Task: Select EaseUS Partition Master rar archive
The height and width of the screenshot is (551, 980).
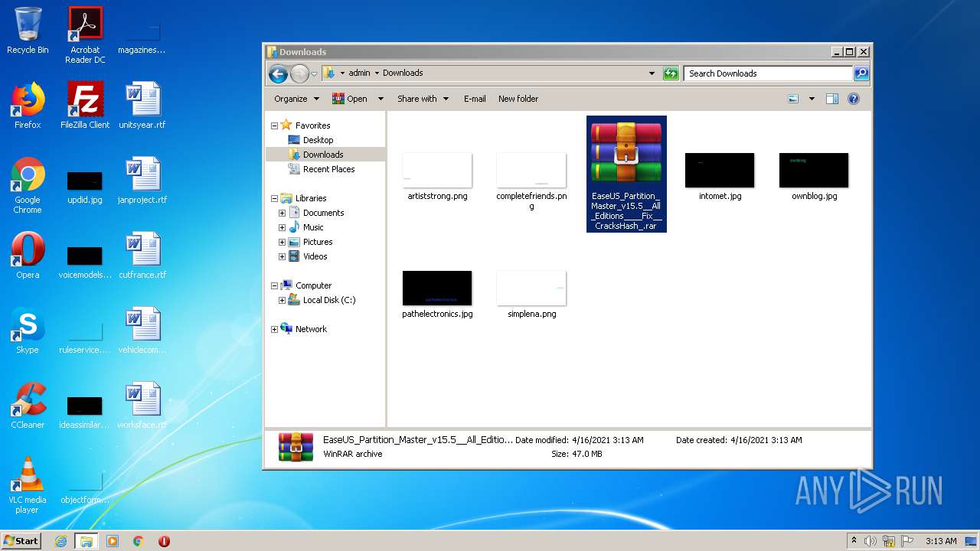Action: tap(626, 174)
